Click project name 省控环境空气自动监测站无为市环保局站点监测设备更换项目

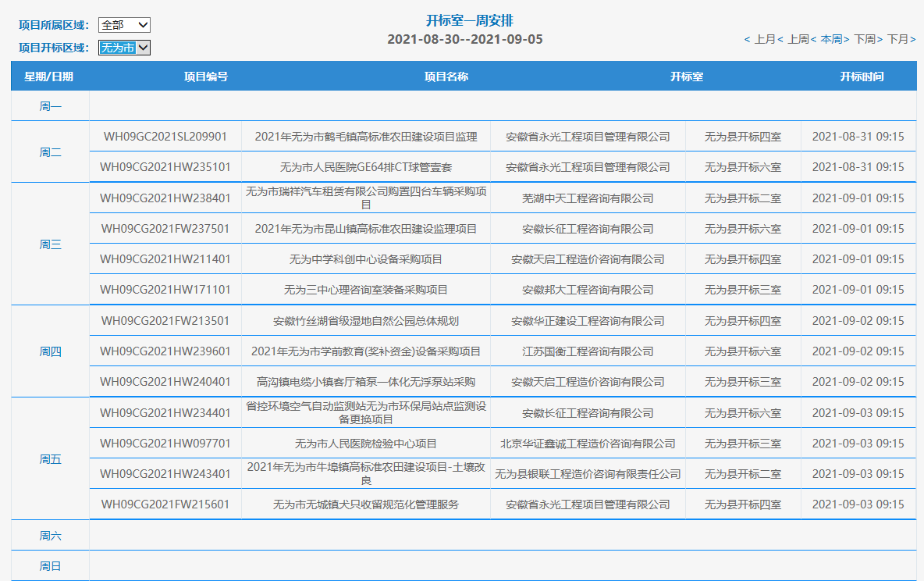coord(366,412)
